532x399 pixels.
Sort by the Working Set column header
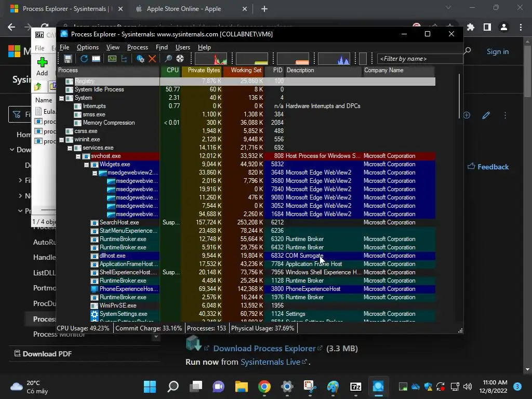[x=244, y=70]
